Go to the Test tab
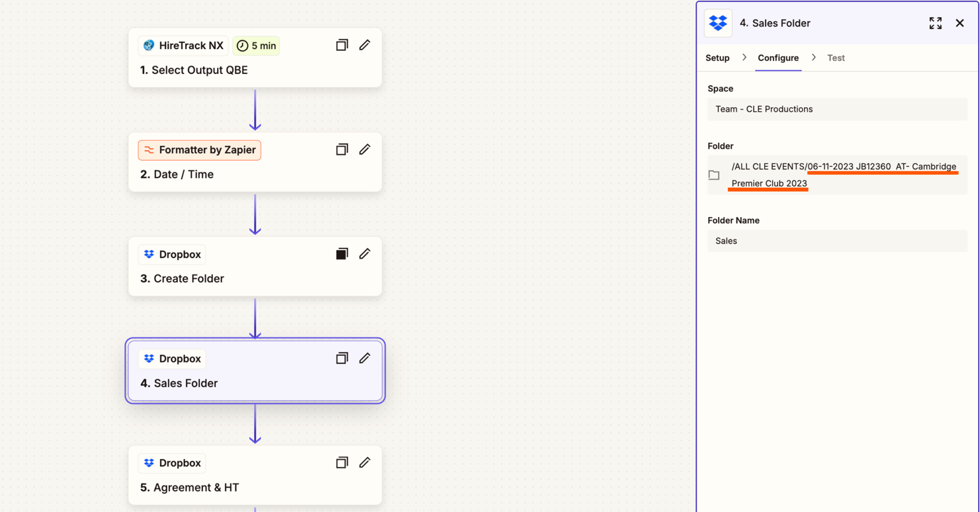Screen dimensions: 980x512 [x=836, y=58]
